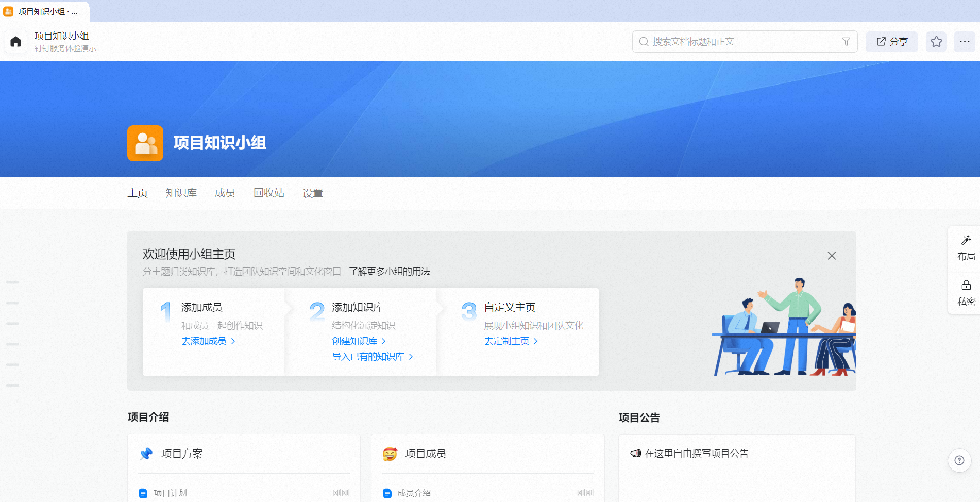Click 去定制主页 link
This screenshot has height=502, width=980.
[511, 341]
